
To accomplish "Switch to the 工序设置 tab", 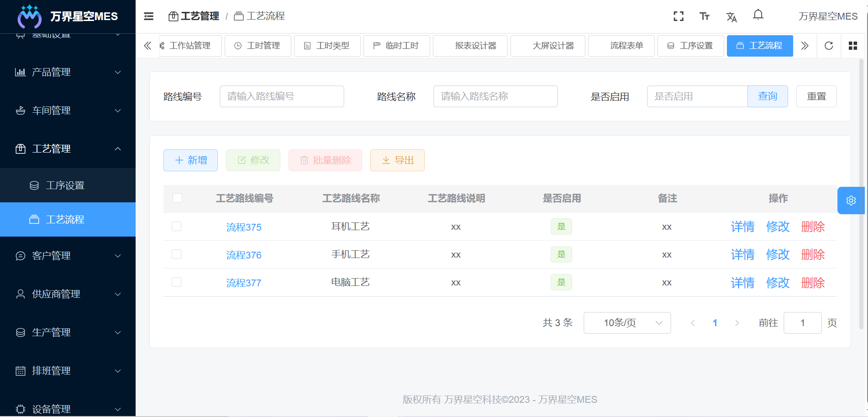I will 690,46.
